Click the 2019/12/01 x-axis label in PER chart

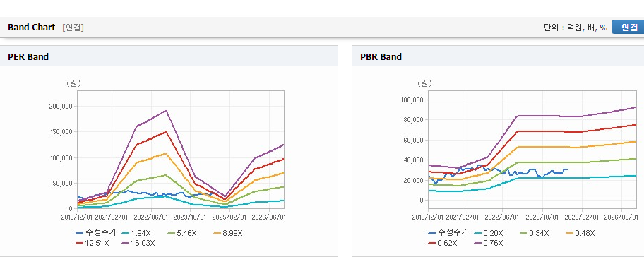point(77,217)
